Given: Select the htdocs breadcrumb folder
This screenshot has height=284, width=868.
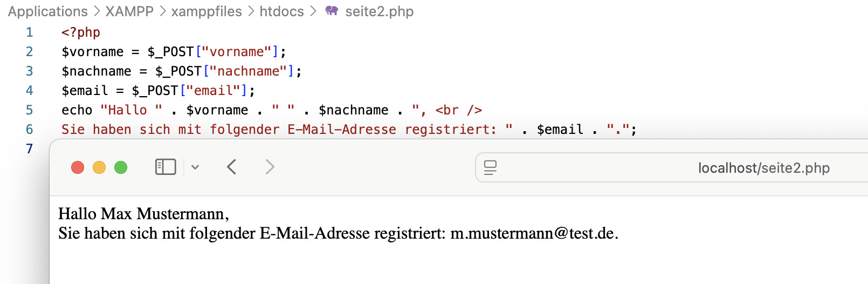Looking at the screenshot, I should pyautogui.click(x=281, y=11).
